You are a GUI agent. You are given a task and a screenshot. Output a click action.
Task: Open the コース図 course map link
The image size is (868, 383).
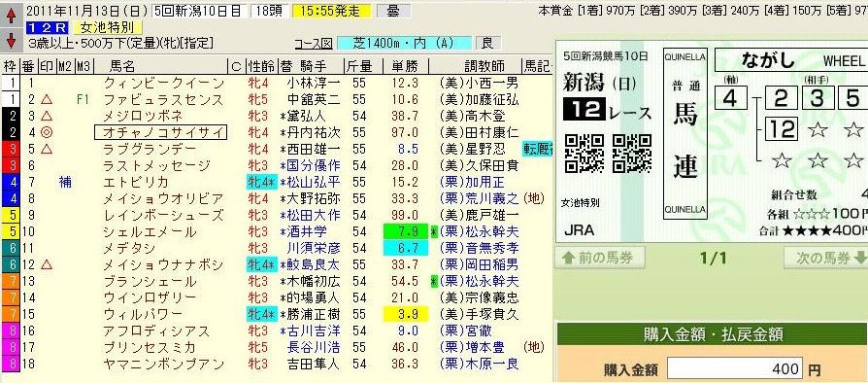[x=314, y=43]
